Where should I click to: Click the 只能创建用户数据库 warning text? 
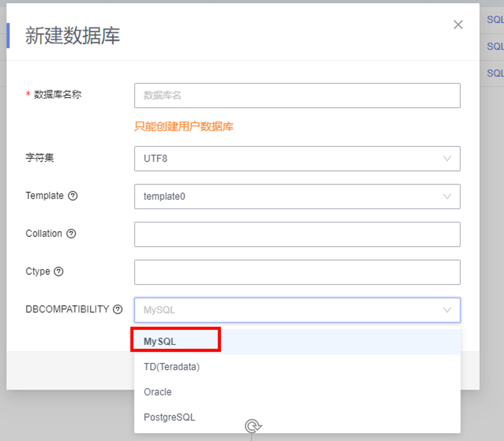pos(184,126)
